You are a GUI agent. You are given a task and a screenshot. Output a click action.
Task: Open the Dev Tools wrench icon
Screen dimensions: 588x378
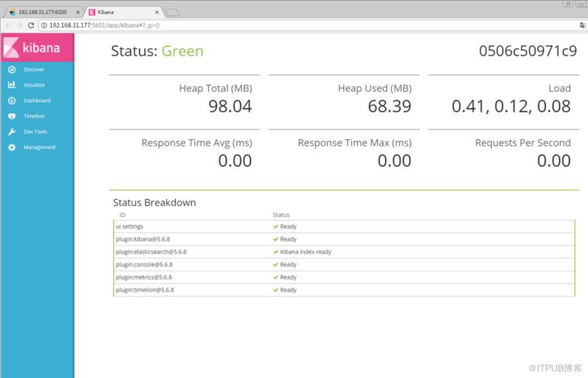click(12, 132)
